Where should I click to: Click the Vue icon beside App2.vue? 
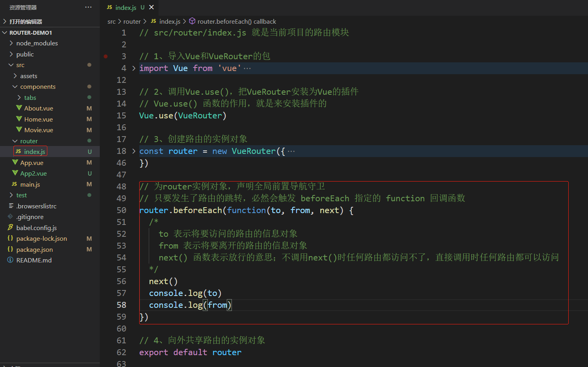click(x=15, y=173)
